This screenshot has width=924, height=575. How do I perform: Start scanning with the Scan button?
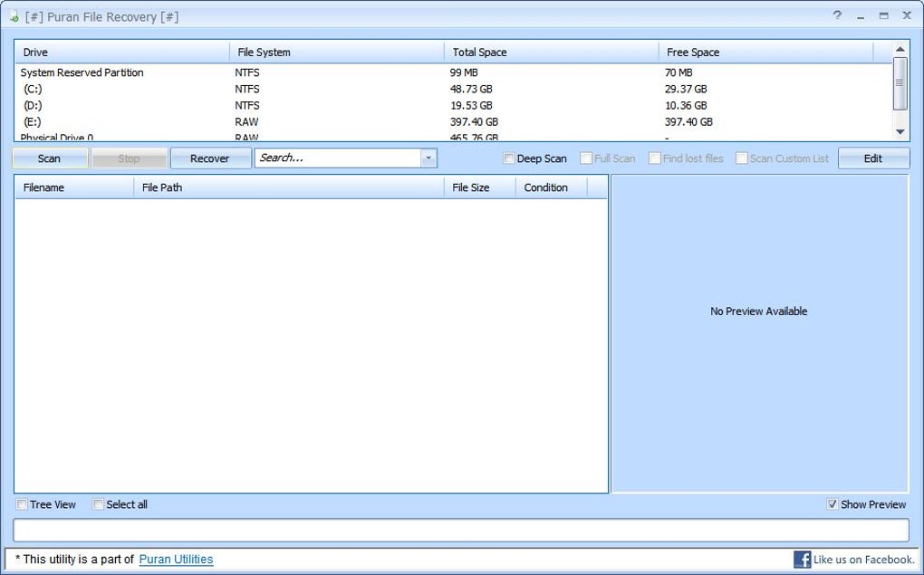point(50,158)
